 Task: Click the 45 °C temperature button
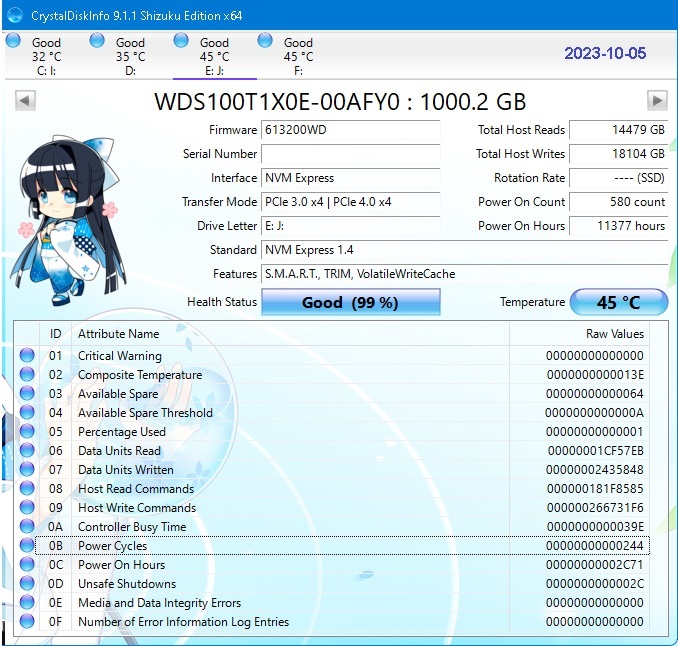click(619, 302)
